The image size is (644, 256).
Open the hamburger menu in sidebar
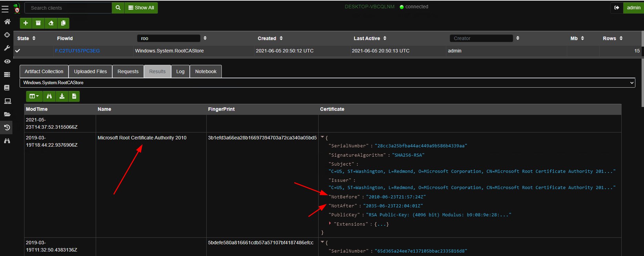(x=5, y=9)
